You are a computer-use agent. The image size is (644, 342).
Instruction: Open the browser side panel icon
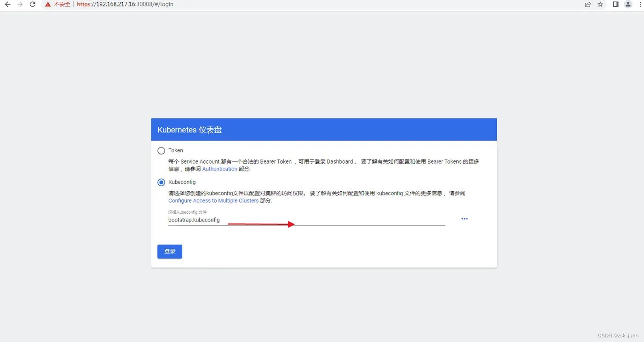pyautogui.click(x=615, y=4)
